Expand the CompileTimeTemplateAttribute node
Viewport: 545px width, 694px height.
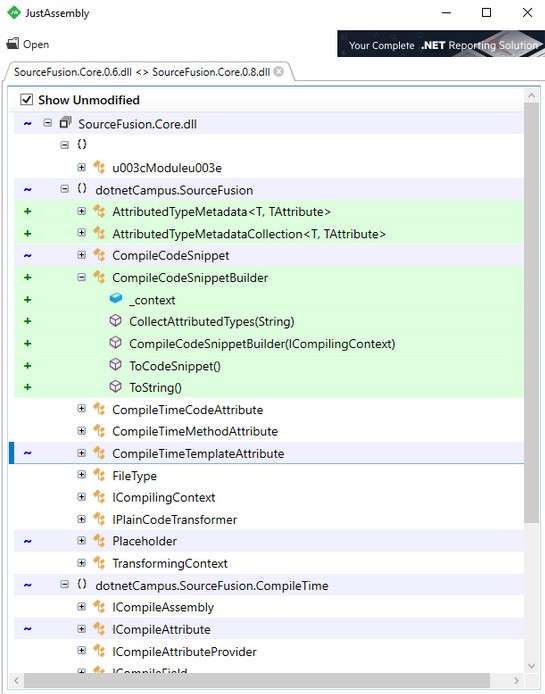point(81,453)
